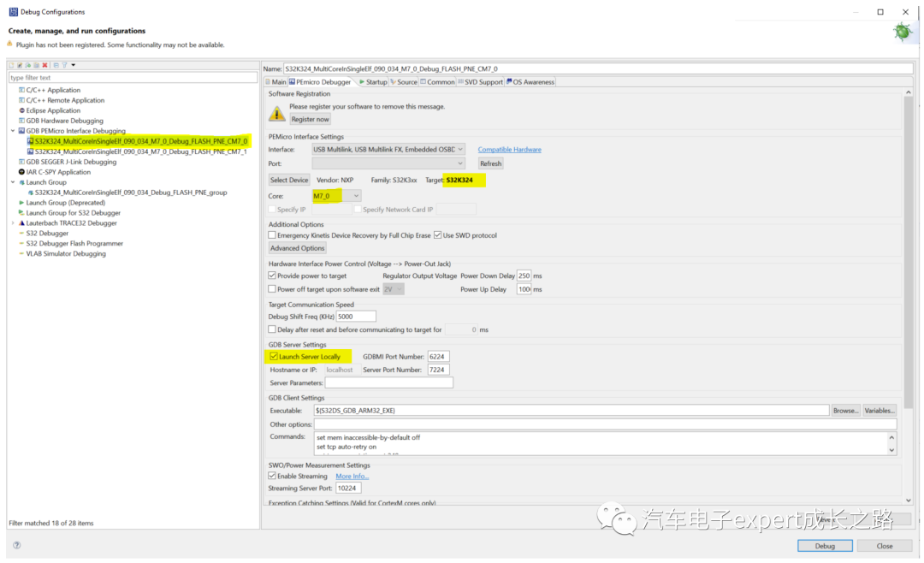The height and width of the screenshot is (563, 924).
Task: Enable Delay after reset checkbox
Action: click(x=272, y=329)
